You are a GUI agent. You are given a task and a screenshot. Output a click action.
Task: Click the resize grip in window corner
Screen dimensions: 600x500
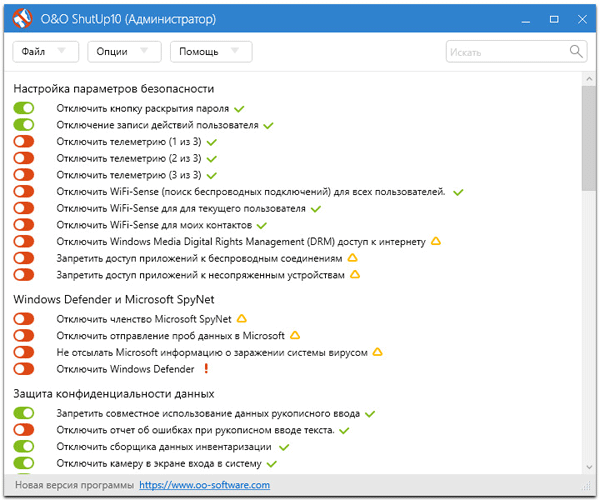[x=586, y=486]
